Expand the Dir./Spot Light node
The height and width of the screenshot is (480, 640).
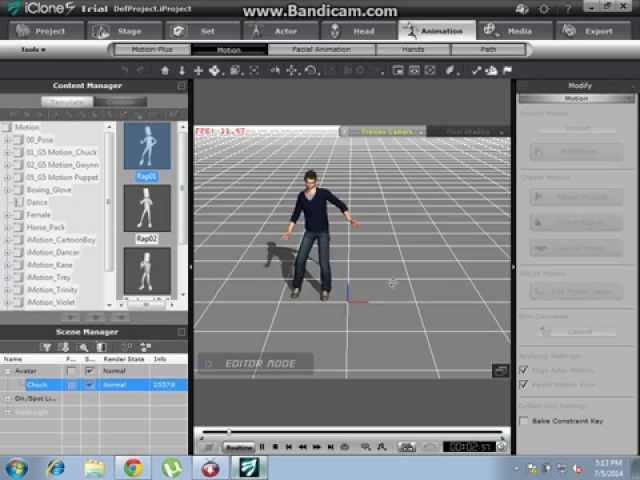click(x=7, y=398)
